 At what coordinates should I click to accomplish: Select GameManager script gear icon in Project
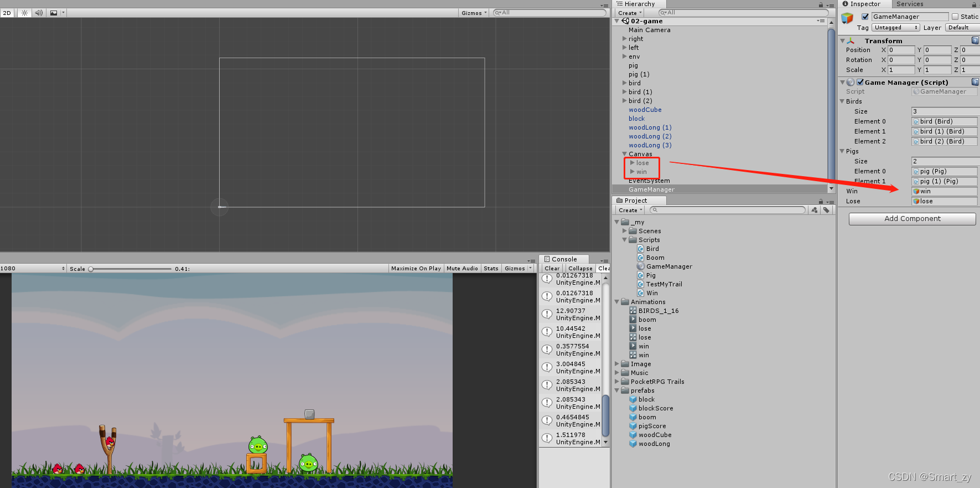[x=641, y=266]
